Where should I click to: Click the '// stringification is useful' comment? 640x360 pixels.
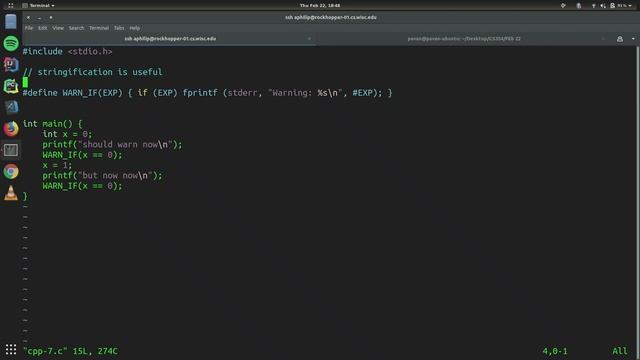point(93,72)
